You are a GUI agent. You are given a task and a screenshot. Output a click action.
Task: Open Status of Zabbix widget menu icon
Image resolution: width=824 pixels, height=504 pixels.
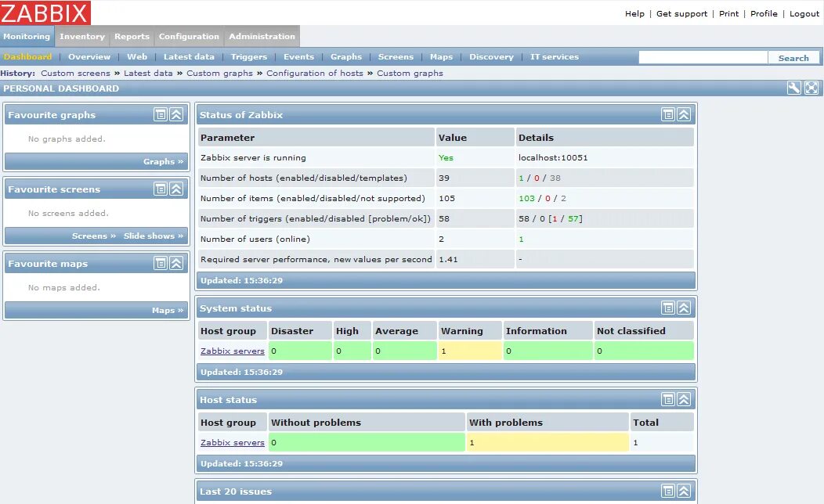click(x=668, y=114)
